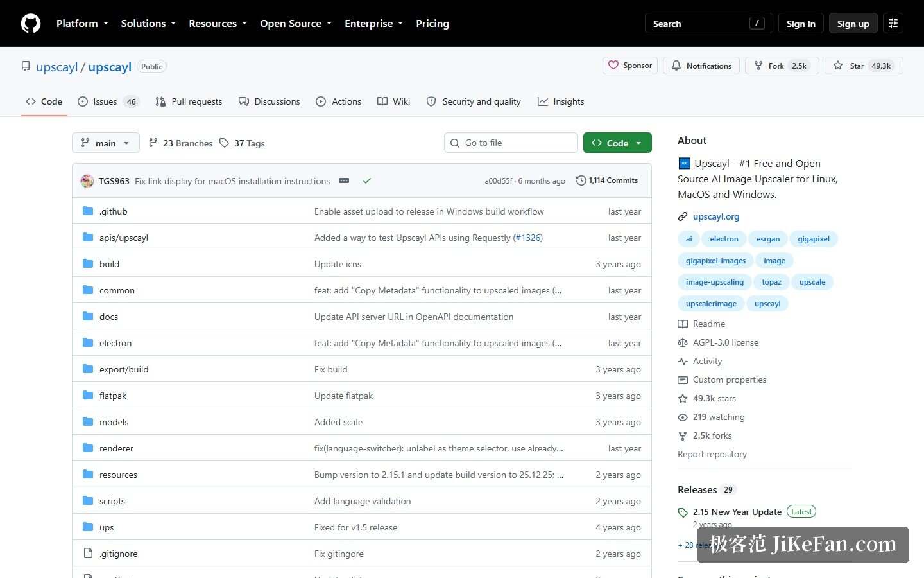Click the flatpak folder icon
Image resolution: width=924 pixels, height=578 pixels.
pos(88,395)
